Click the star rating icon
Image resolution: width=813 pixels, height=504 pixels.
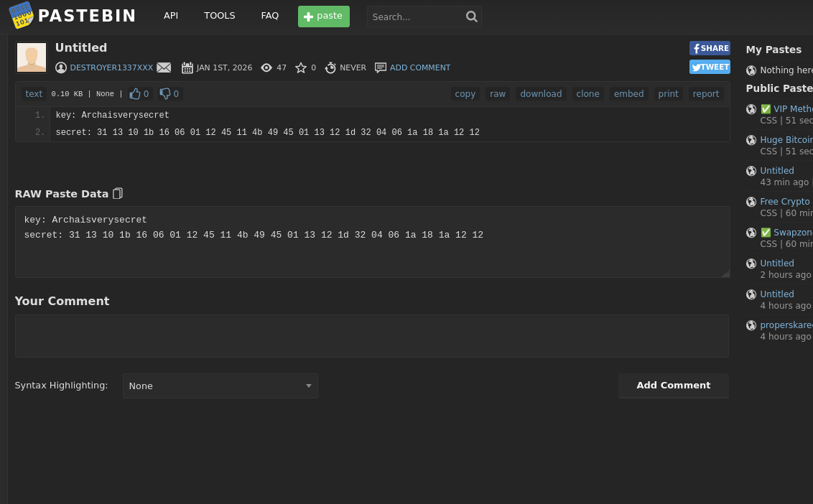pyautogui.click(x=301, y=67)
